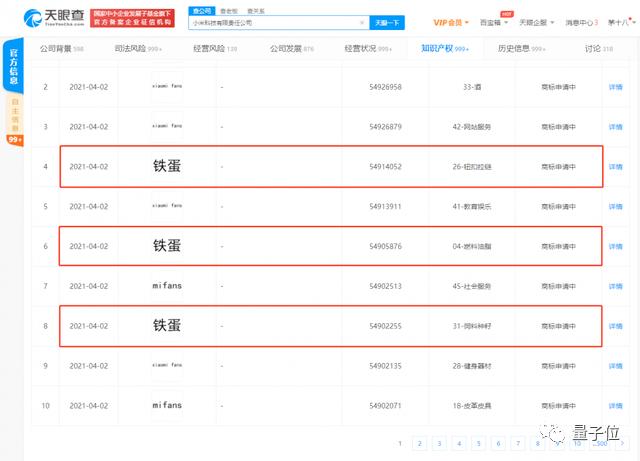
Task: Open 详情 for registration 54914052
Action: pos(616,167)
